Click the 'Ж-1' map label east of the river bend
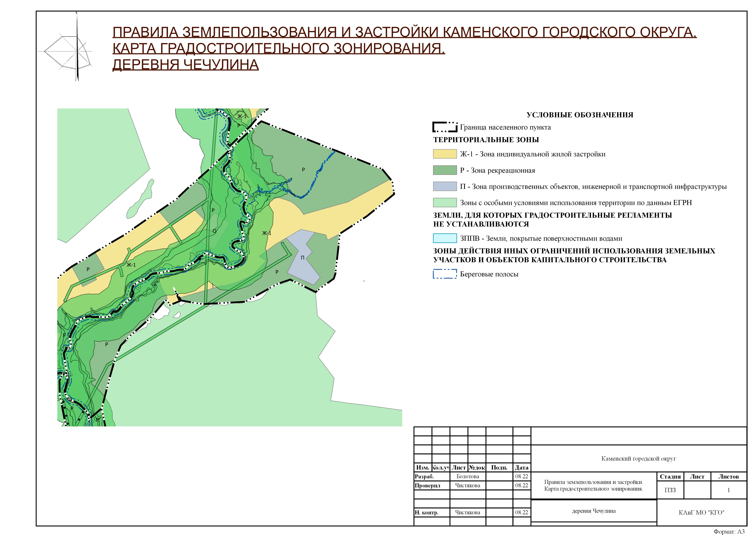Screen dimensions: 756x535 (267, 233)
